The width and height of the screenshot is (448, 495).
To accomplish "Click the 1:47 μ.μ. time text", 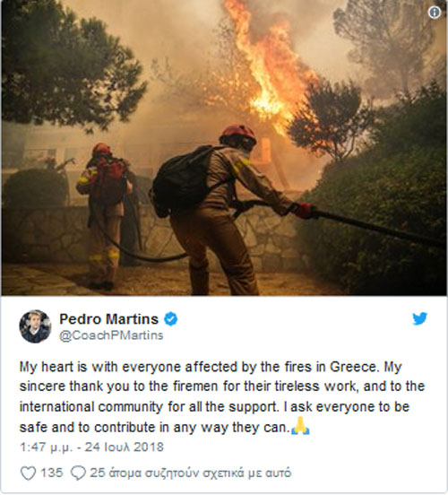I will 47,447.
